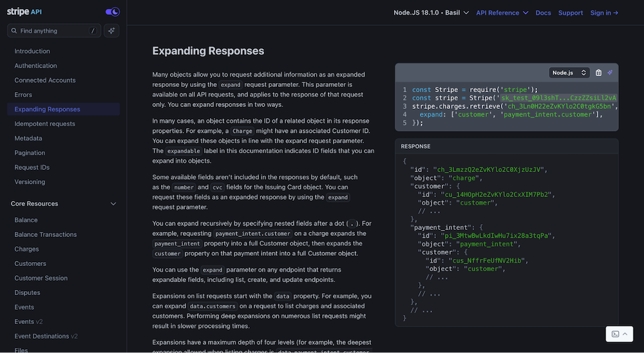Click the AI sparkle button beside search
Screen dimensions: 644x353
pyautogui.click(x=111, y=31)
